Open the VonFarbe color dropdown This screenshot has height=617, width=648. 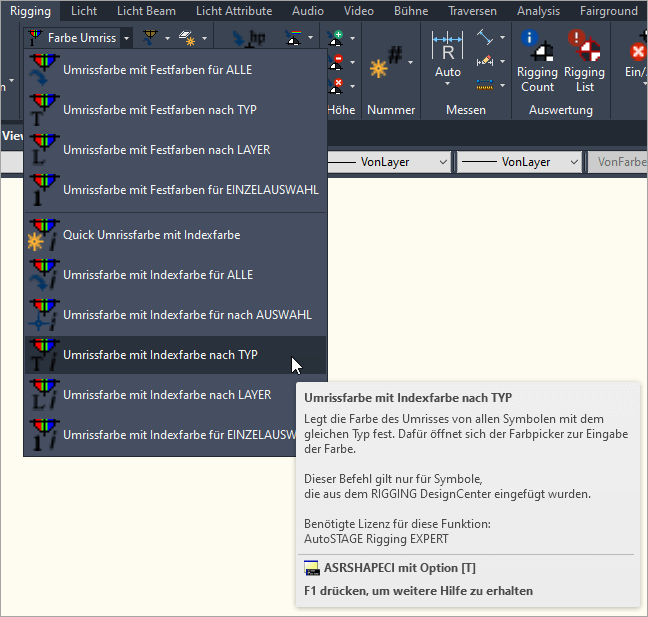(x=617, y=162)
